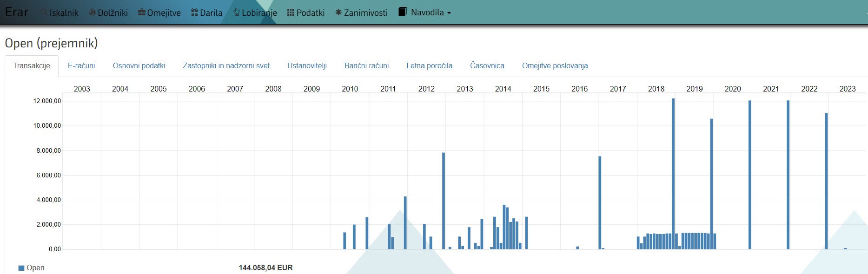Open the Osnovni podatki tab
Screen dimensions: 868x274
click(x=139, y=65)
